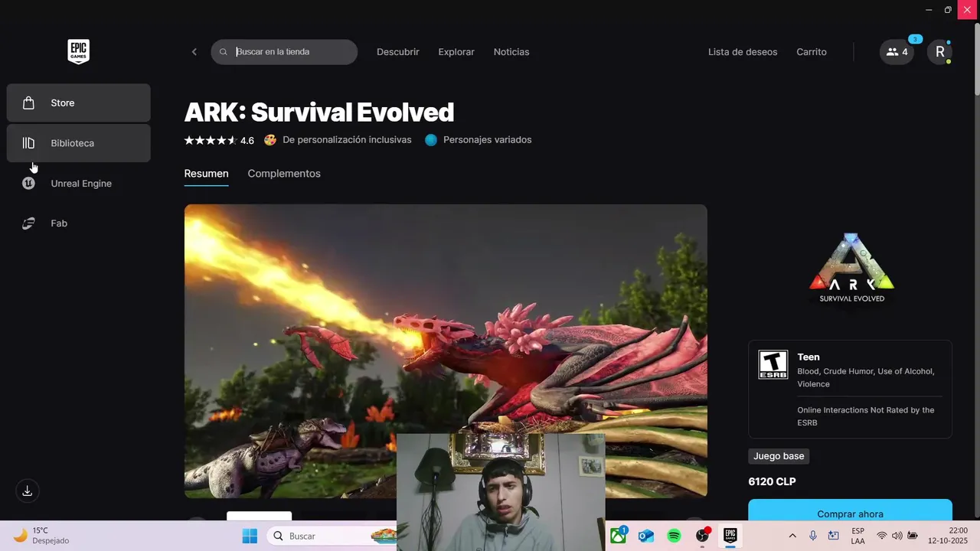This screenshot has width=980, height=551.
Task: Switch to the Resumen tab
Action: point(206,174)
